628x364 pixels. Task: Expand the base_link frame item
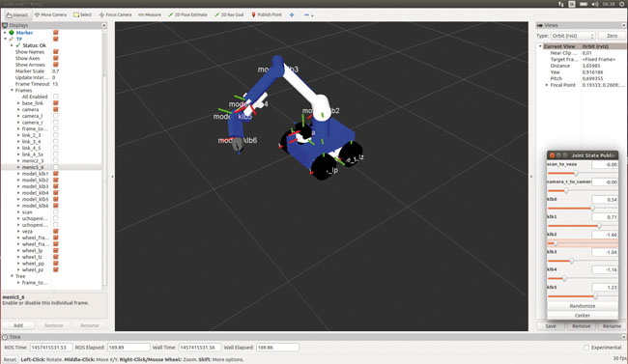[x=18, y=103]
